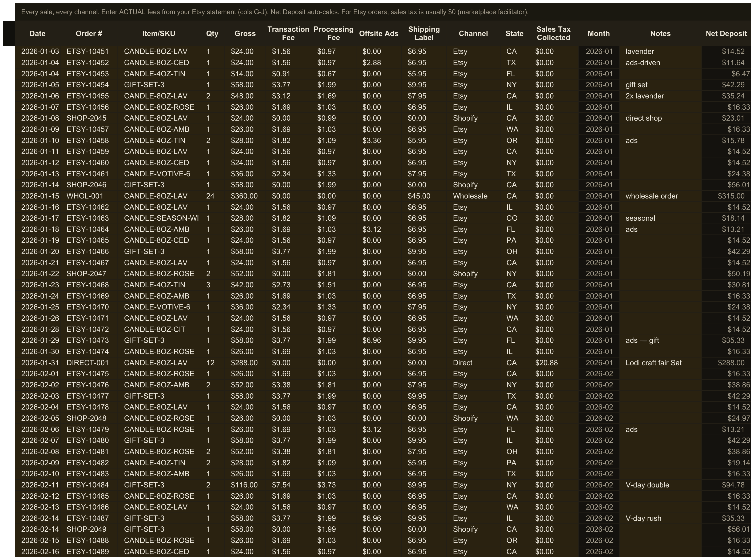Image resolution: width=754 pixels, height=560 pixels.
Task: Select the Qty column header
Action: (212, 34)
